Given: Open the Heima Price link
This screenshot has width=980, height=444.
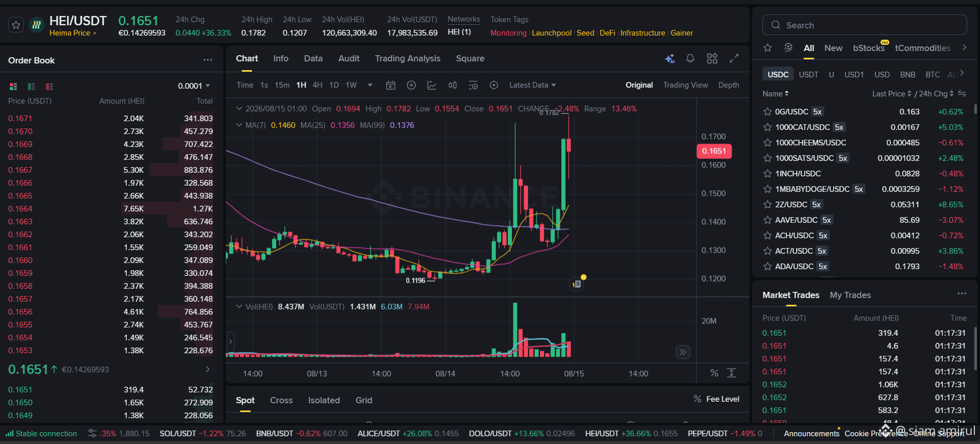Looking at the screenshot, I should [x=73, y=33].
